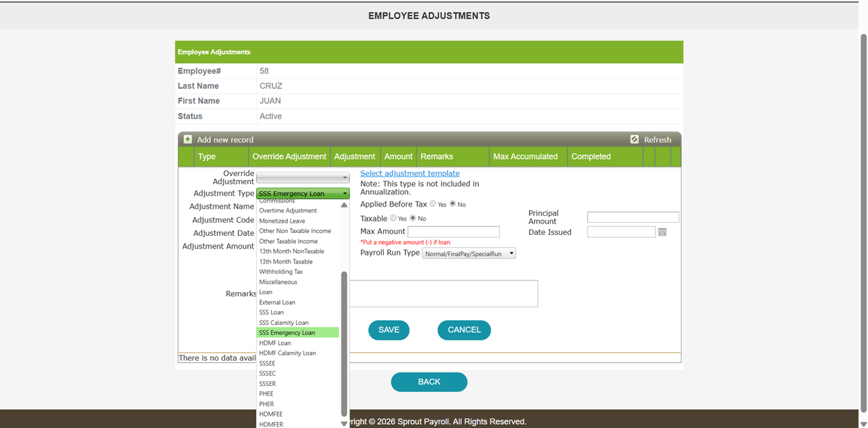Select Yes for Applied Before Tax
868x428 pixels.
coord(433,204)
